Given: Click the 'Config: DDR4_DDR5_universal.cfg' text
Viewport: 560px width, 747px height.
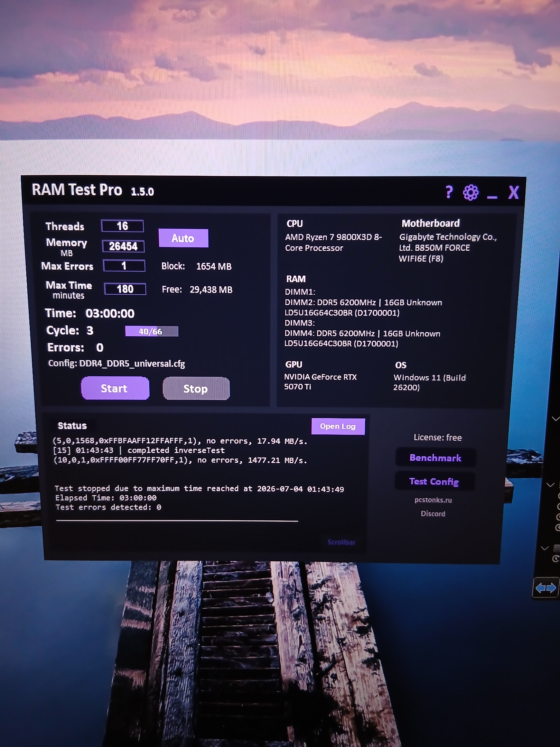Looking at the screenshot, I should pyautogui.click(x=116, y=363).
